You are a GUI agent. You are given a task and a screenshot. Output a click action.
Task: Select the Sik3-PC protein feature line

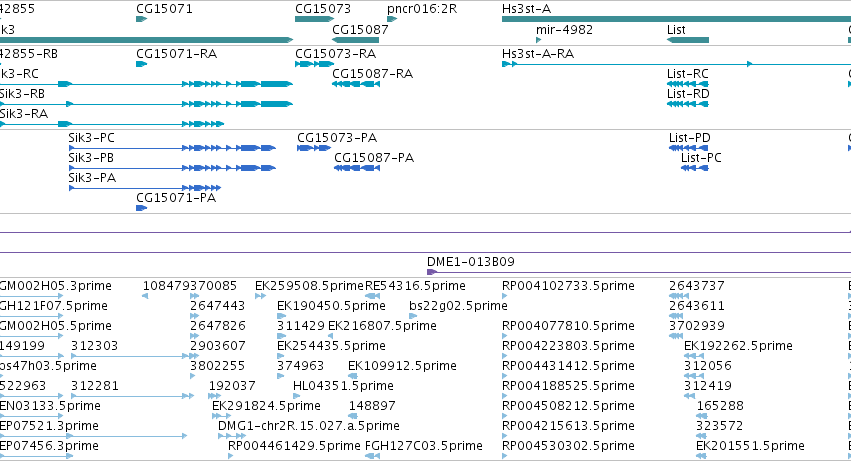[x=172, y=148]
